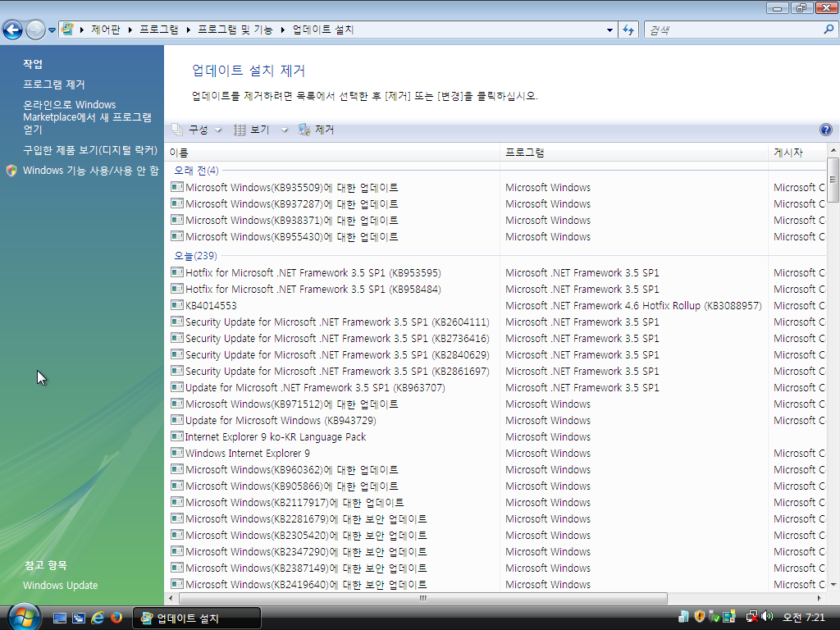Viewport: 840px width, 630px height.
Task: Refresh the update list
Action: pos(628,30)
